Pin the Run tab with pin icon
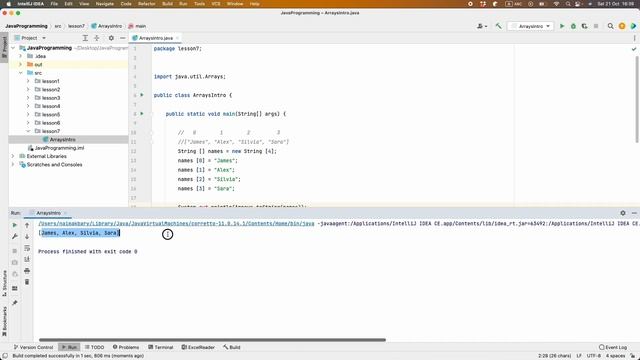The width and height of the screenshot is (640, 360). point(15,303)
